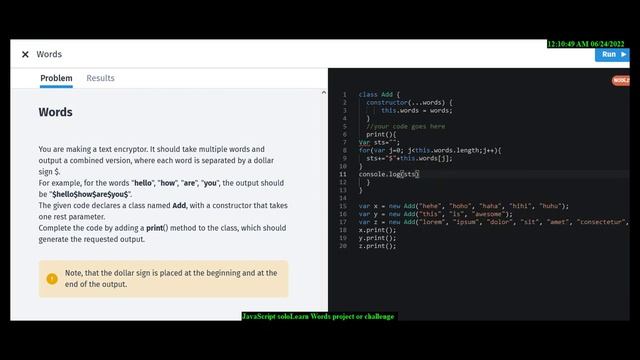Click the timestamp "12:10:49 AM 06/24/2022"
This screenshot has width=640, height=360.
586,44
